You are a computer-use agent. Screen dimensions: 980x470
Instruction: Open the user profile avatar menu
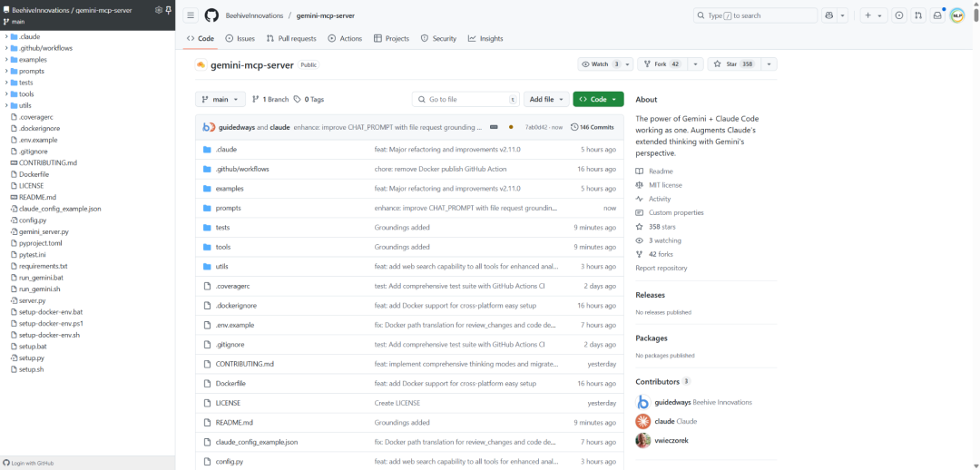coord(957,15)
